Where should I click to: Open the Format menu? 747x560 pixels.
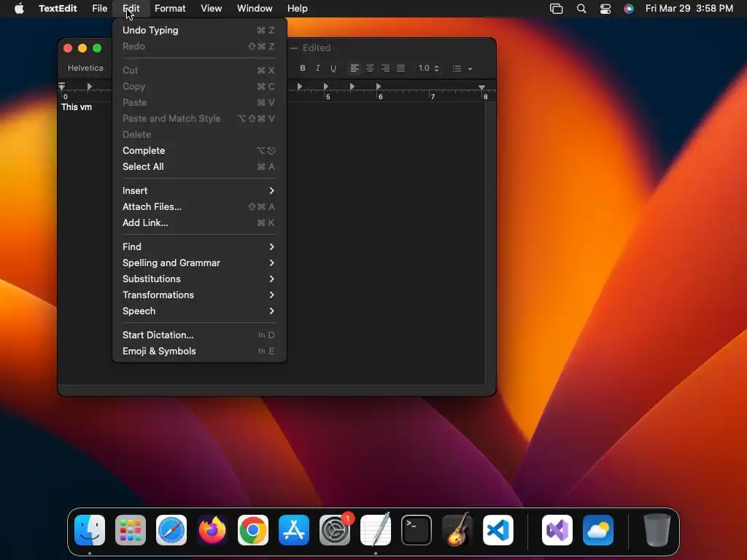170,9
